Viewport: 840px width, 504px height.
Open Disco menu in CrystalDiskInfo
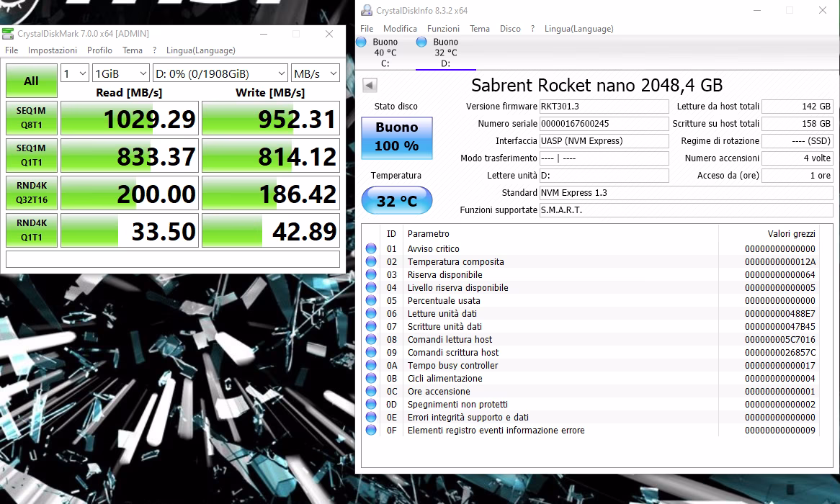pos(510,29)
